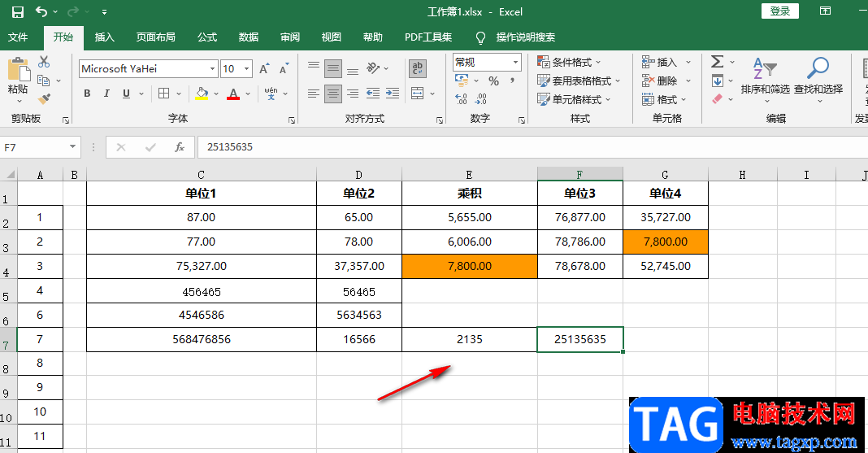Image resolution: width=868 pixels, height=453 pixels.
Task: Apply yellow fill color bucket
Action: tap(202, 93)
